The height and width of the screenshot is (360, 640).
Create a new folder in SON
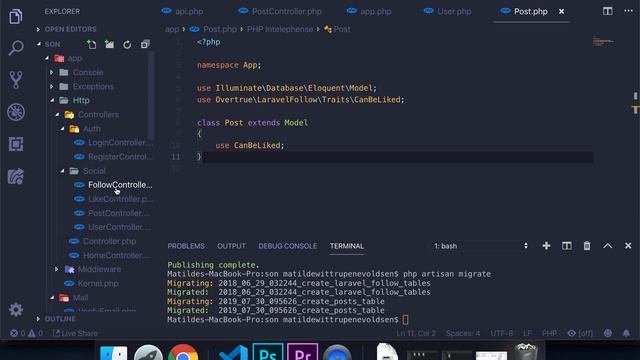tap(109, 44)
